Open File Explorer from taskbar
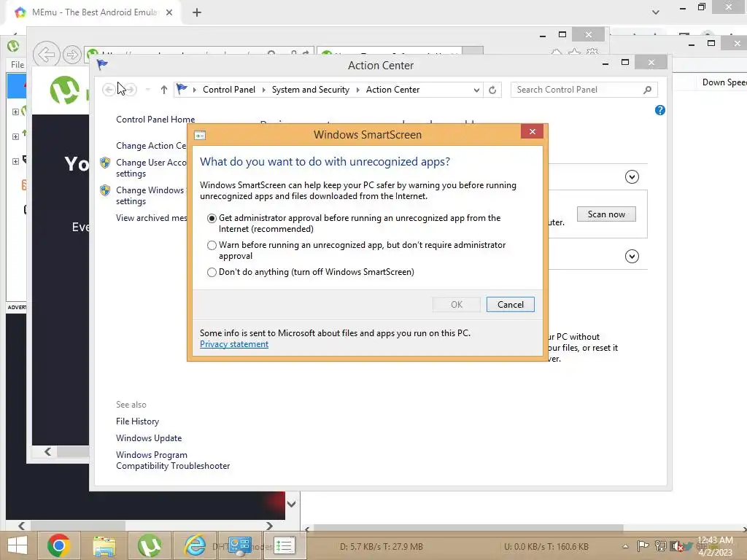The width and height of the screenshot is (747, 560). [x=104, y=546]
